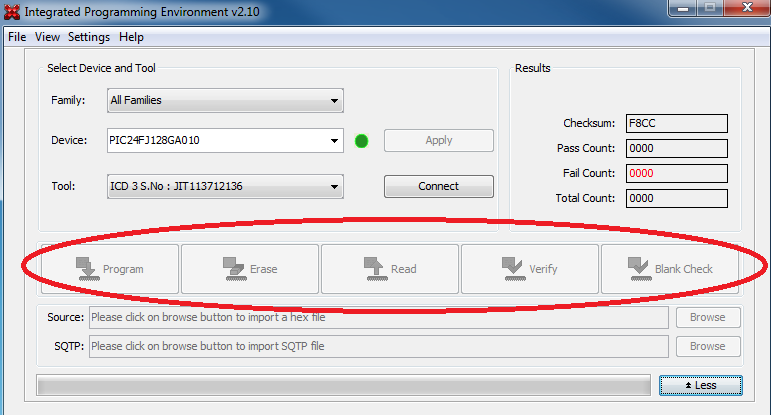The image size is (771, 415).
Task: Open the Settings menu
Action: pyautogui.click(x=89, y=37)
